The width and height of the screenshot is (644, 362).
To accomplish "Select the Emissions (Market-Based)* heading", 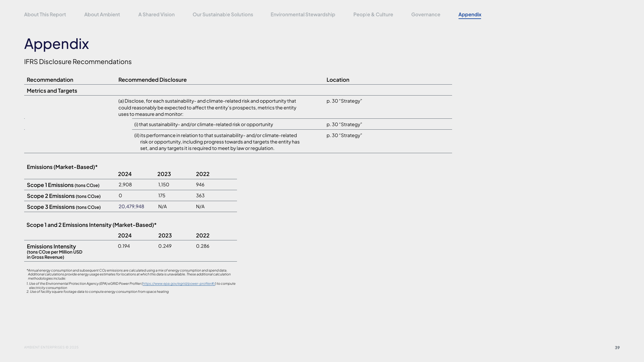I will [62, 167].
